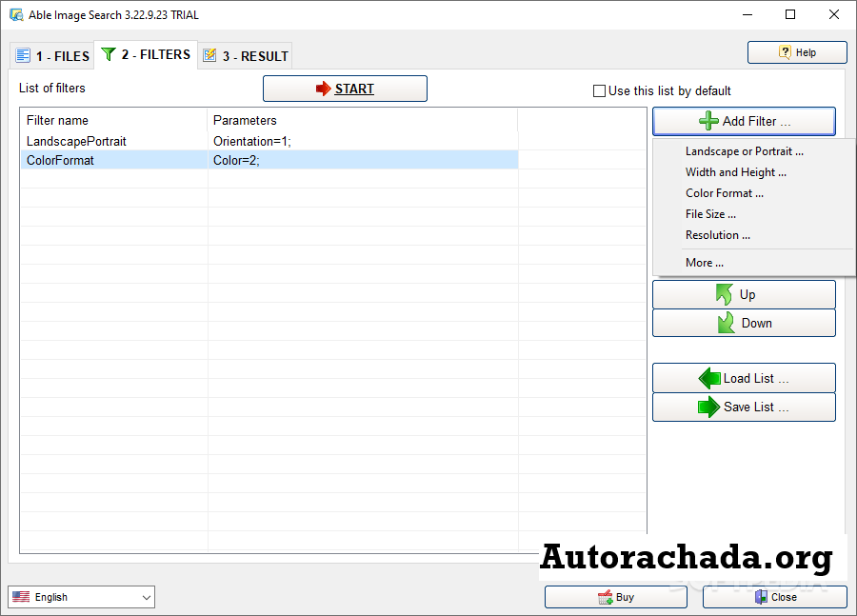
Task: Click the Parameters column header
Action: (363, 120)
